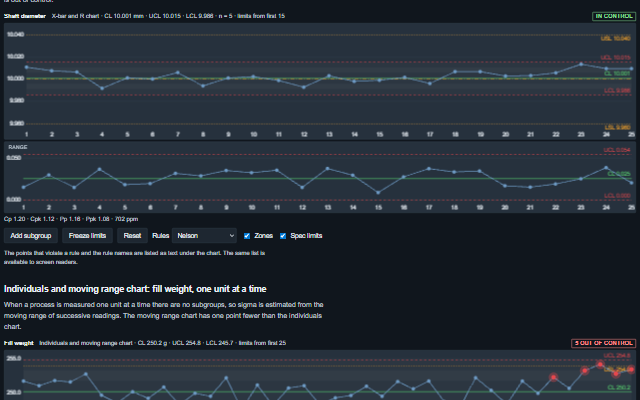Select the subgroup 23 point on X-bar chart

pos(581,64)
